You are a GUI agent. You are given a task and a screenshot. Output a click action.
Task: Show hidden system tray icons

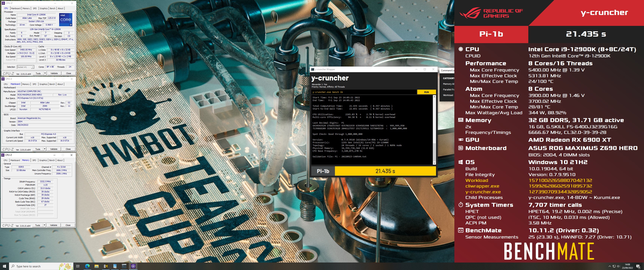click(x=610, y=266)
